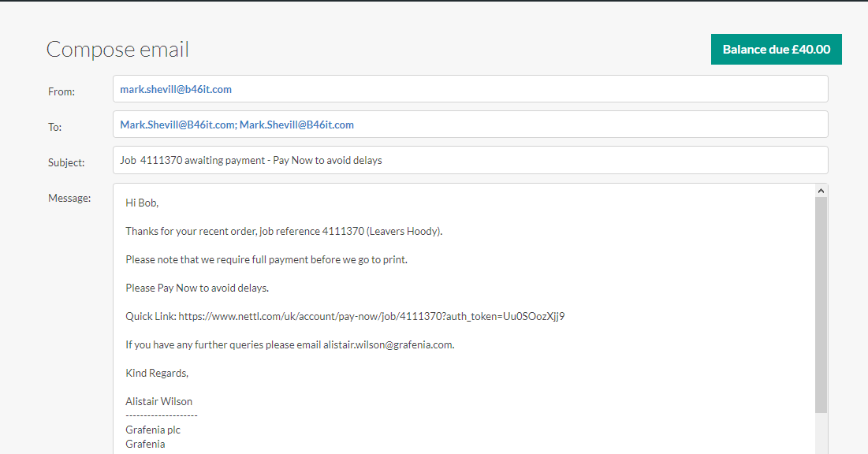This screenshot has width=868, height=454.
Task: Place cursor on the Quick Link URL
Action: point(371,316)
